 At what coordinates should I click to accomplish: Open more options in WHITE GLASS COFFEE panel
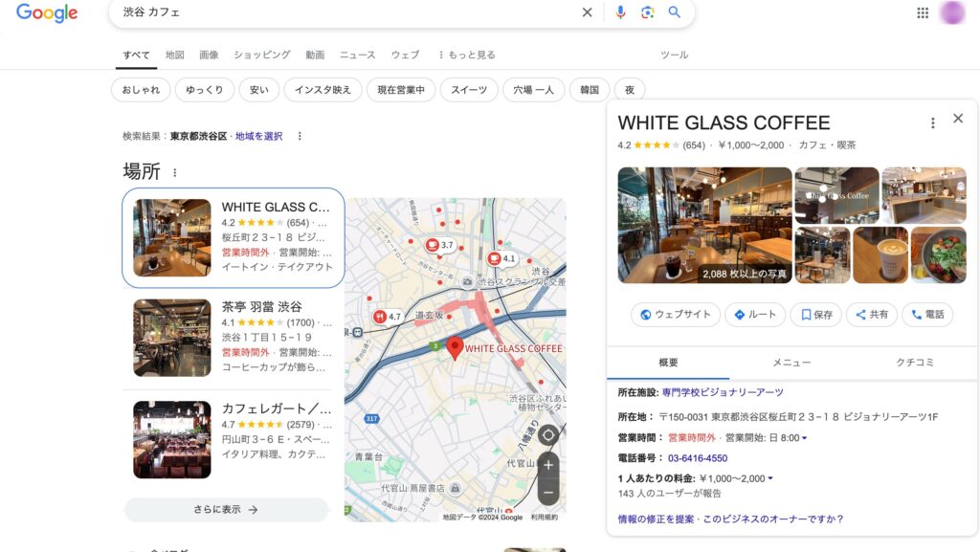coord(932,123)
